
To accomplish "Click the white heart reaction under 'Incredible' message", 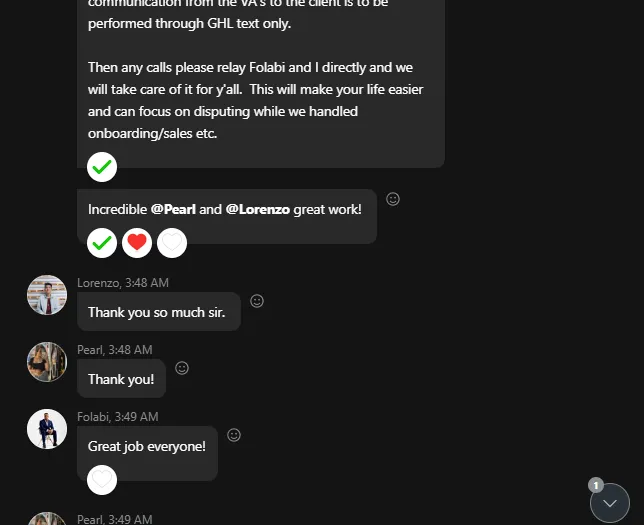I will 172,242.
